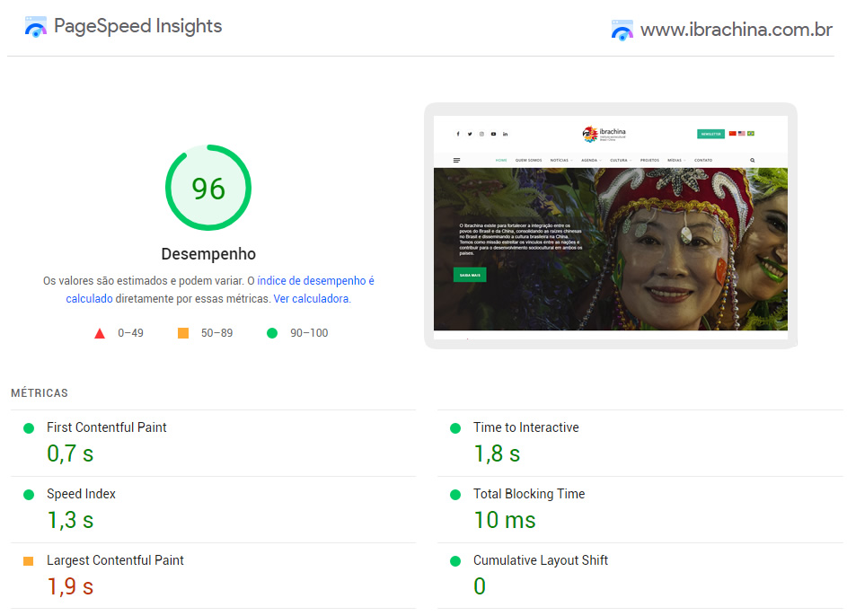Expand the NOTÍCIAS dropdown in the preview
The height and width of the screenshot is (616, 847).
point(561,161)
